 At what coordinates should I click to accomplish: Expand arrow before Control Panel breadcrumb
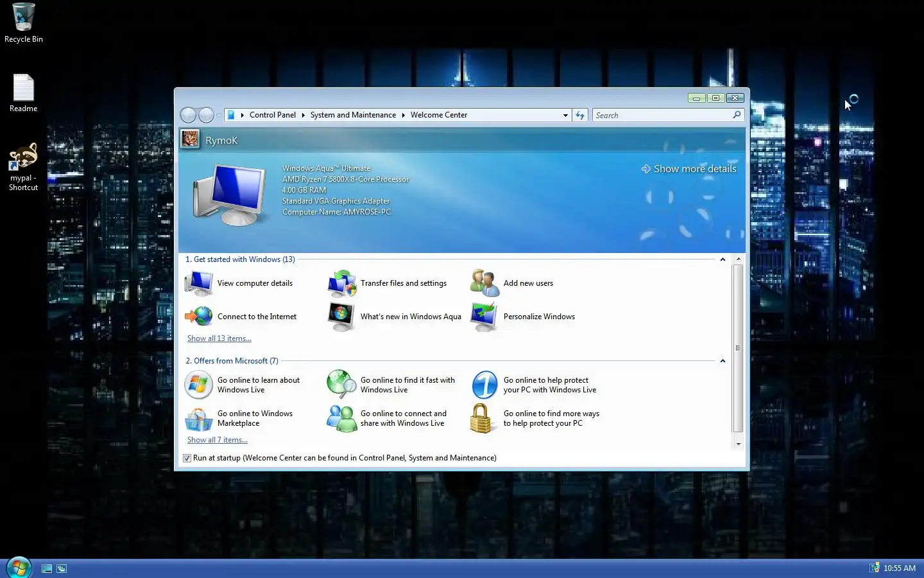[x=243, y=115]
